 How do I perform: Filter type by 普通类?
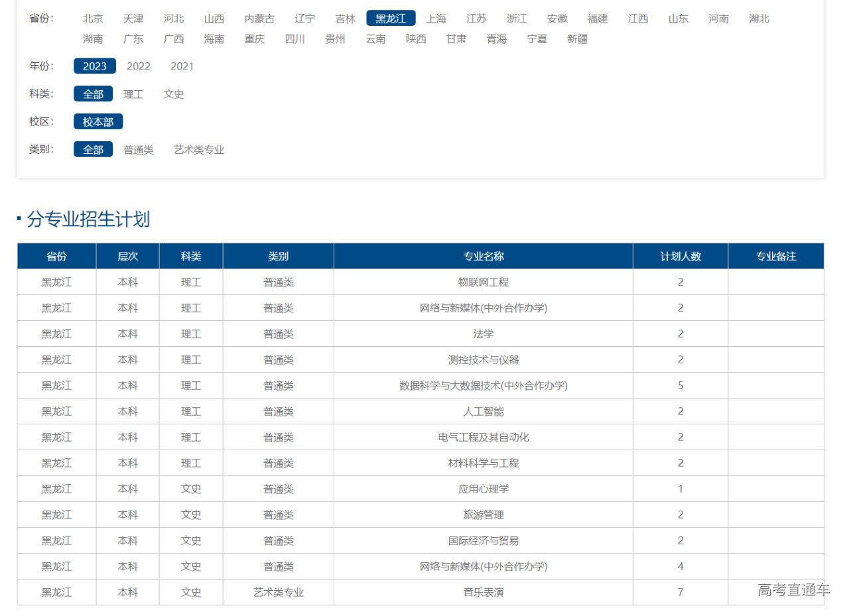click(x=138, y=150)
